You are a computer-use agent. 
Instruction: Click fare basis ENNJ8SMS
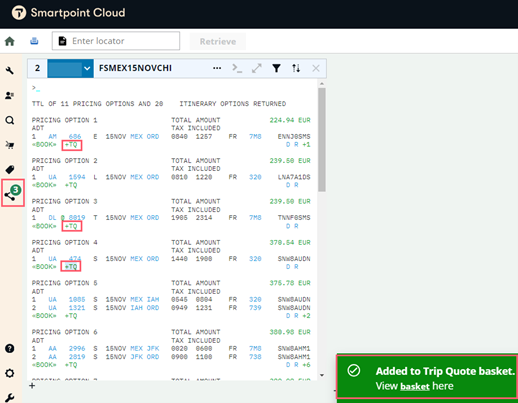click(294, 136)
